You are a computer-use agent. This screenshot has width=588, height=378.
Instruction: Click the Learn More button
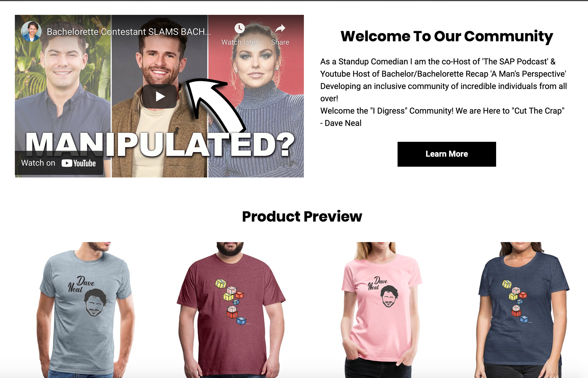[x=447, y=154]
